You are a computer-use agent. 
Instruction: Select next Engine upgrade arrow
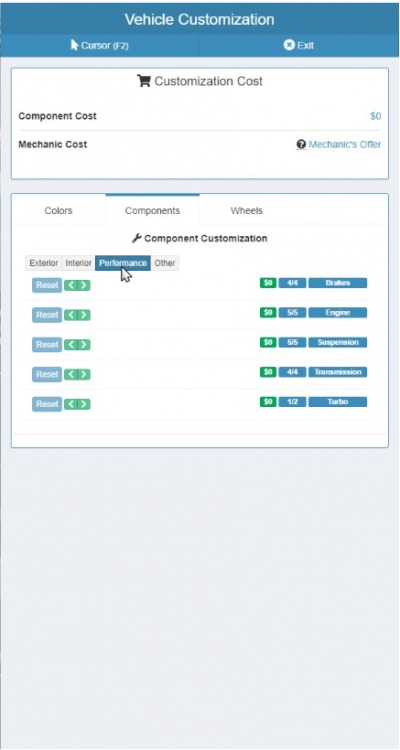[x=84, y=315]
